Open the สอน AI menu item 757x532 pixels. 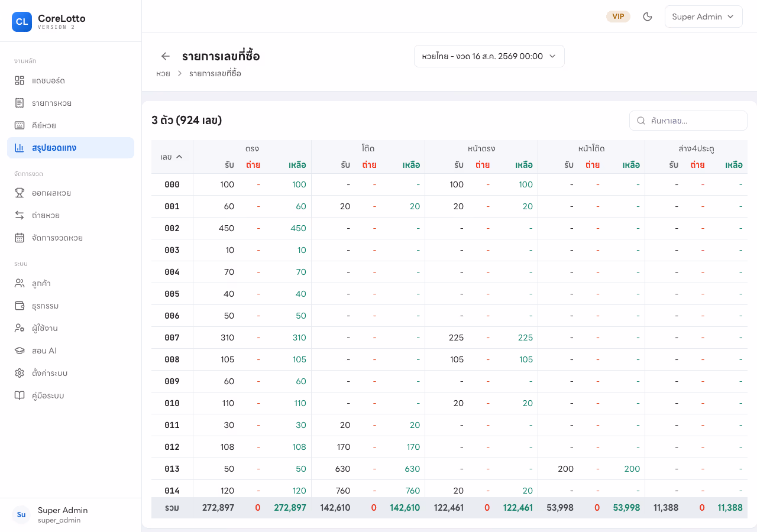point(70,351)
